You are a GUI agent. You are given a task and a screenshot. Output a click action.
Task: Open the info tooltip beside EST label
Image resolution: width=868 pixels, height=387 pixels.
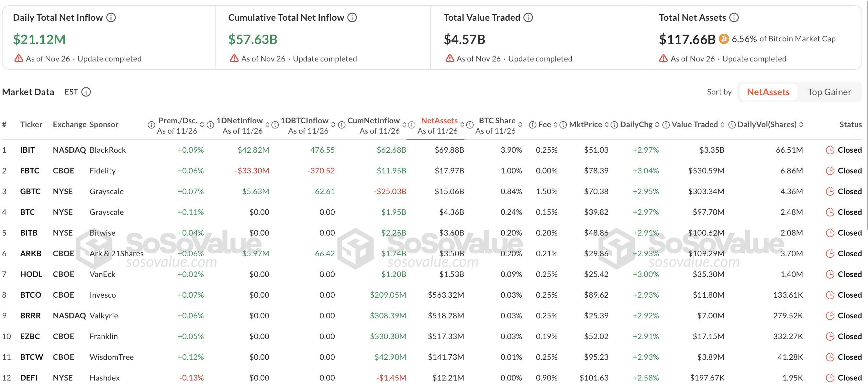(x=87, y=92)
